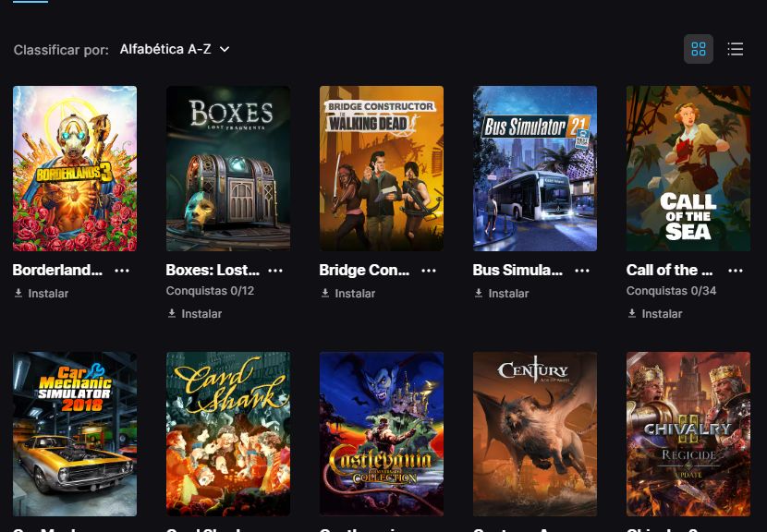Select the Borderlands 3 game title
This screenshot has height=532, width=767.
pos(57,270)
